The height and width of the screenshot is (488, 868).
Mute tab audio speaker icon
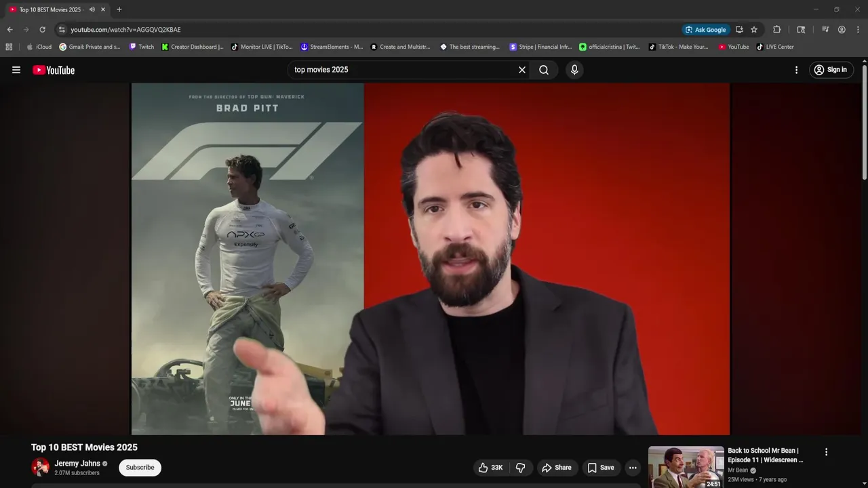[92, 9]
